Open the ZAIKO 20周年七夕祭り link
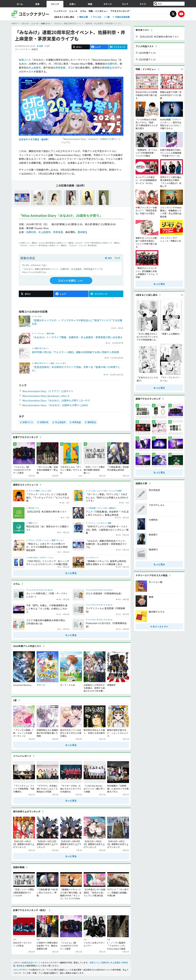This screenshot has height=980, width=196. coord(55,405)
